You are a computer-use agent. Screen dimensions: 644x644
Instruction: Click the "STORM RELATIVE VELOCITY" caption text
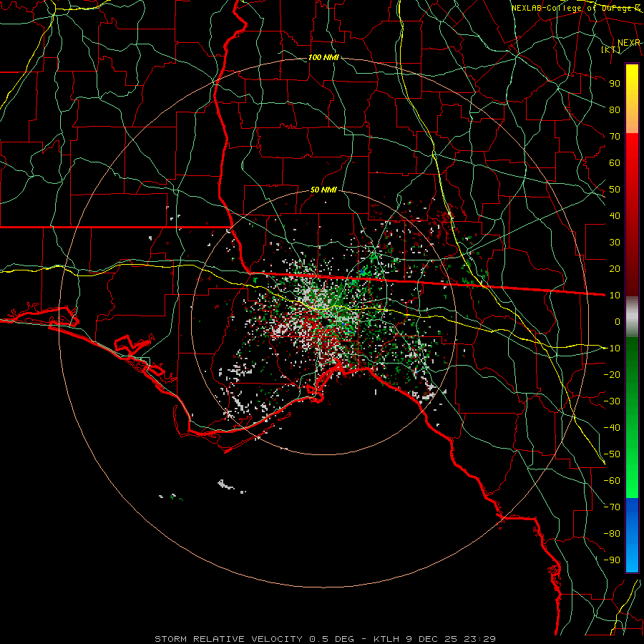click(228, 639)
